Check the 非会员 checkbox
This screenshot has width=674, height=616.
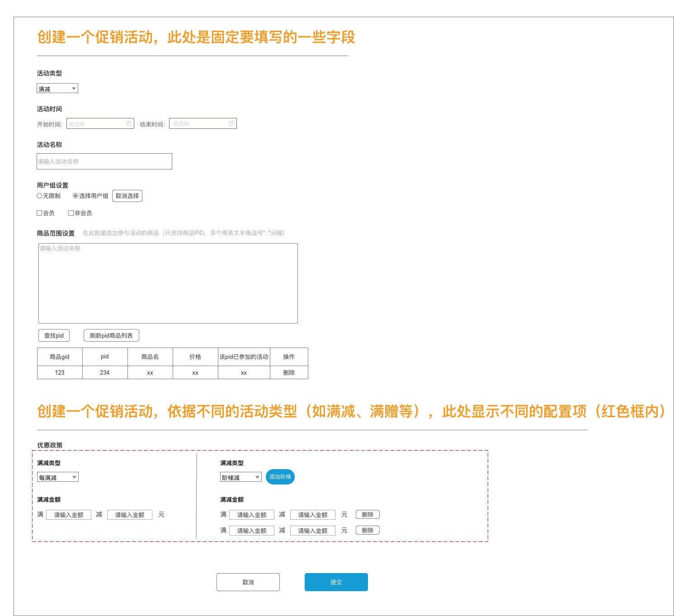point(71,213)
